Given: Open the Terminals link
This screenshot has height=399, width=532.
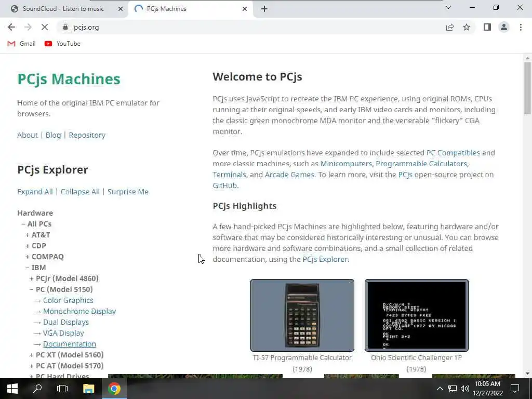Looking at the screenshot, I should click(x=229, y=175).
